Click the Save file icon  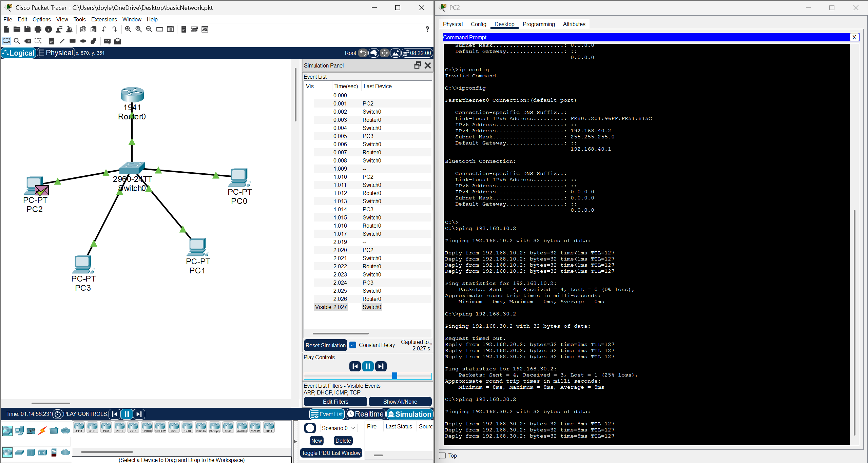[27, 29]
